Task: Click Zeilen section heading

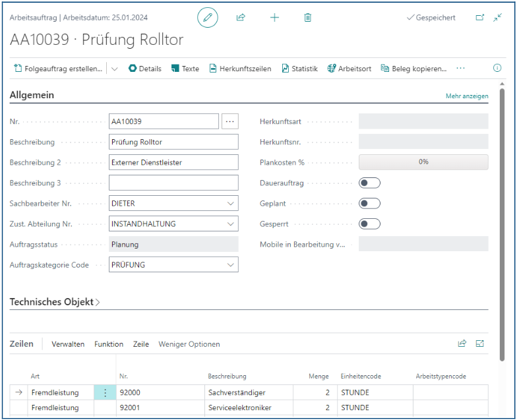Action: 21,344
